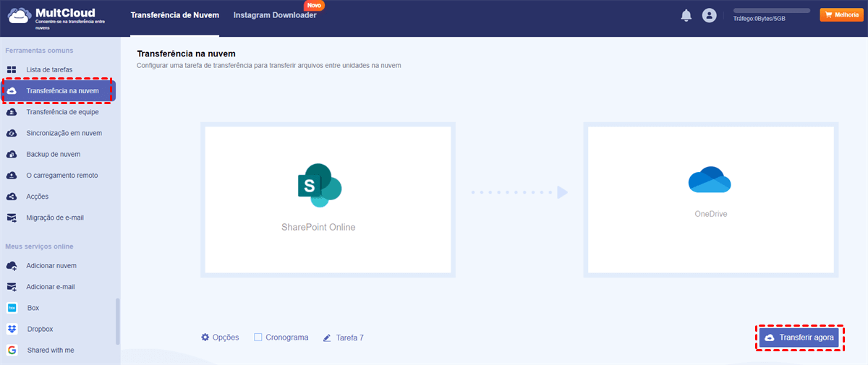Click the Google Shared with me icon
868x365 pixels.
click(12, 350)
